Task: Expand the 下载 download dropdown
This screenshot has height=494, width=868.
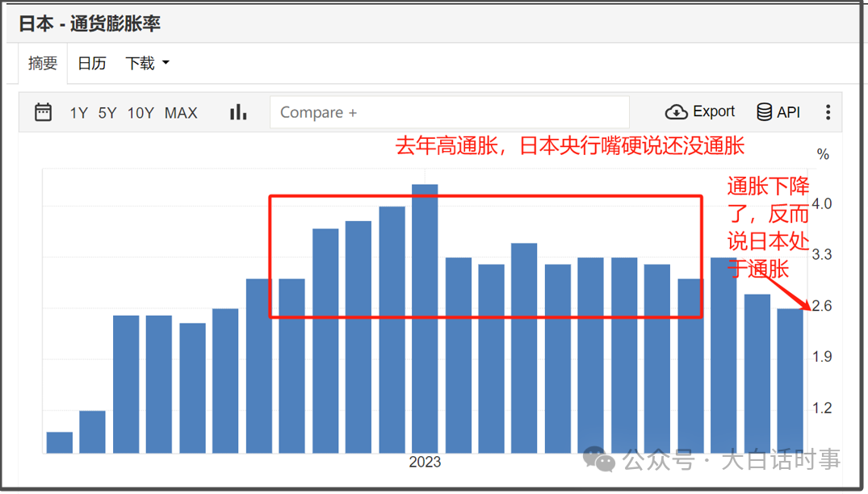Action: coord(146,63)
